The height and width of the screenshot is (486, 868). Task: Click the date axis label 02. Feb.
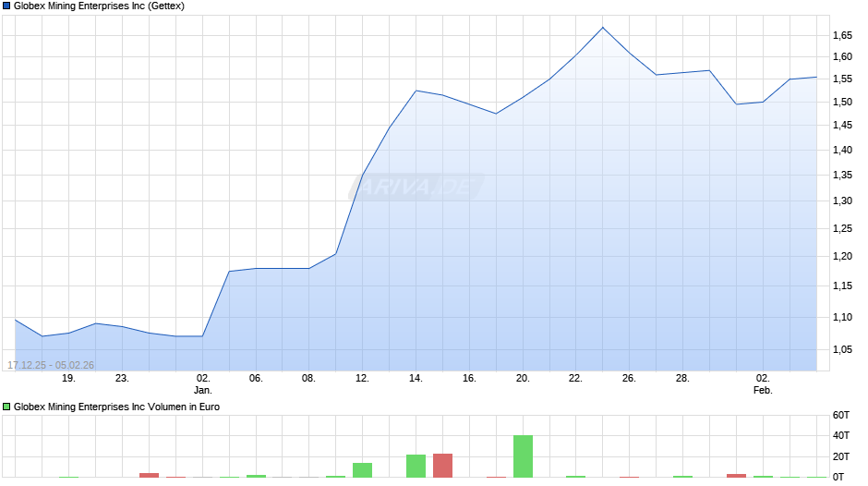[x=763, y=384]
